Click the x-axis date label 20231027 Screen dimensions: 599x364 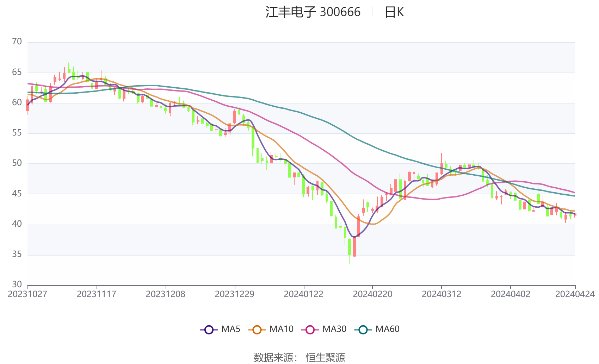27,294
